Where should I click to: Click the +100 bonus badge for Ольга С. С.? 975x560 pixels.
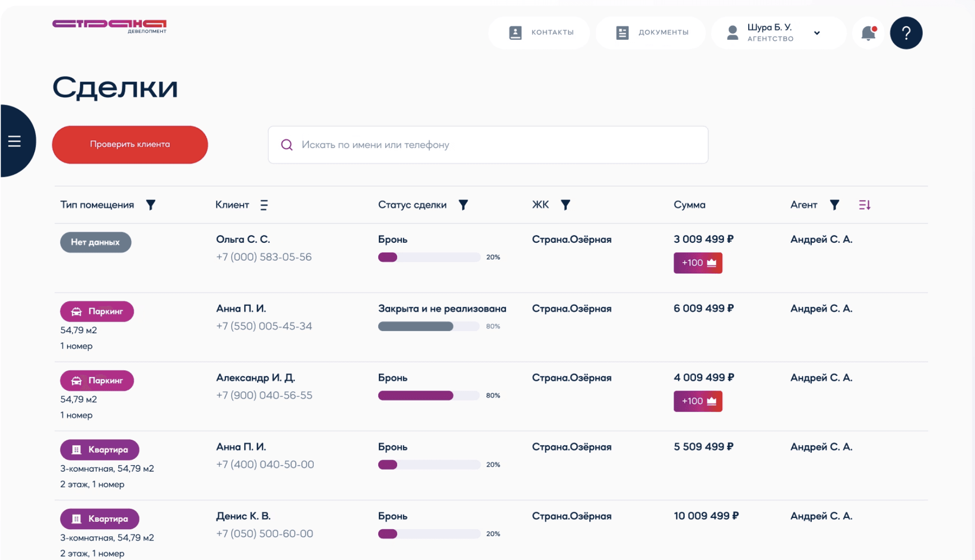(x=697, y=263)
